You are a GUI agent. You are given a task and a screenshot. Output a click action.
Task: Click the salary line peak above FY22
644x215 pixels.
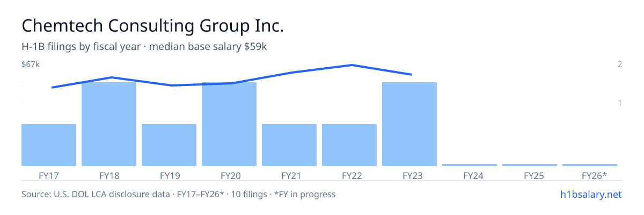click(x=352, y=65)
